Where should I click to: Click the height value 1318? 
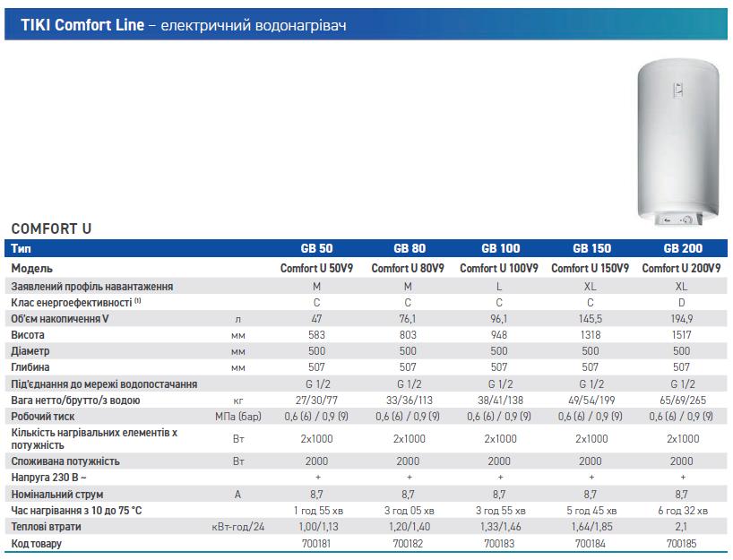(x=590, y=334)
